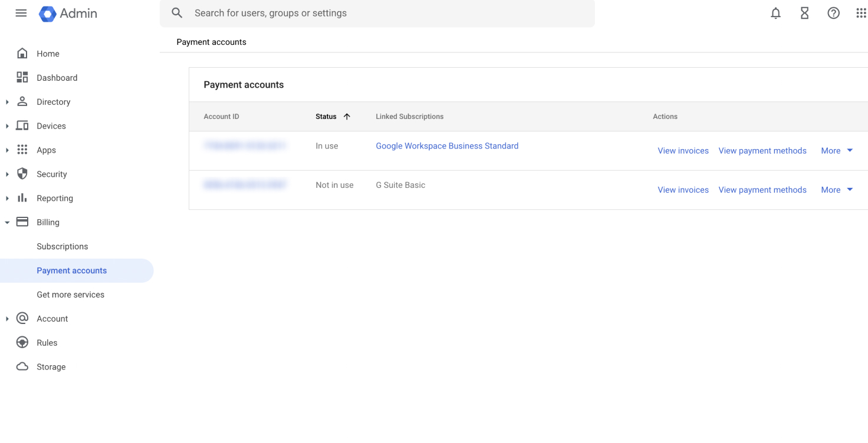Go to Subscriptions under Billing
This screenshot has width=868, height=443.
[x=62, y=246]
